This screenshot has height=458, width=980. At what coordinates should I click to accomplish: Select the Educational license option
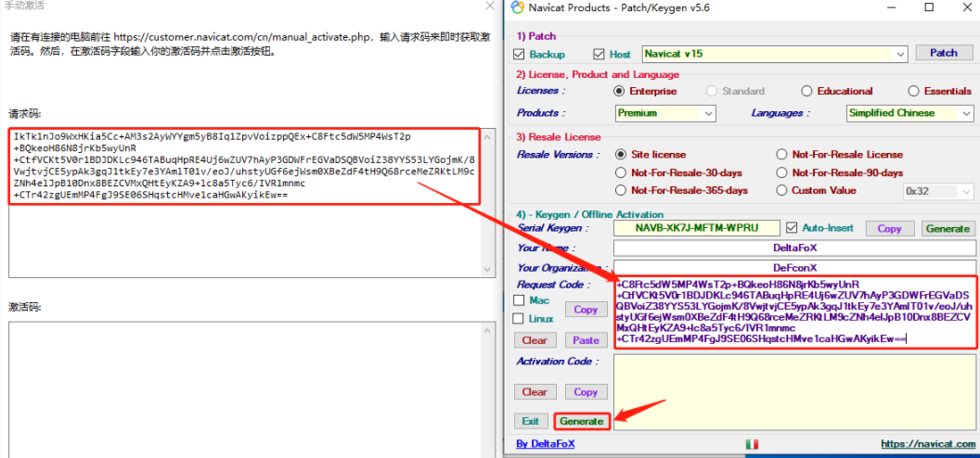click(x=806, y=91)
